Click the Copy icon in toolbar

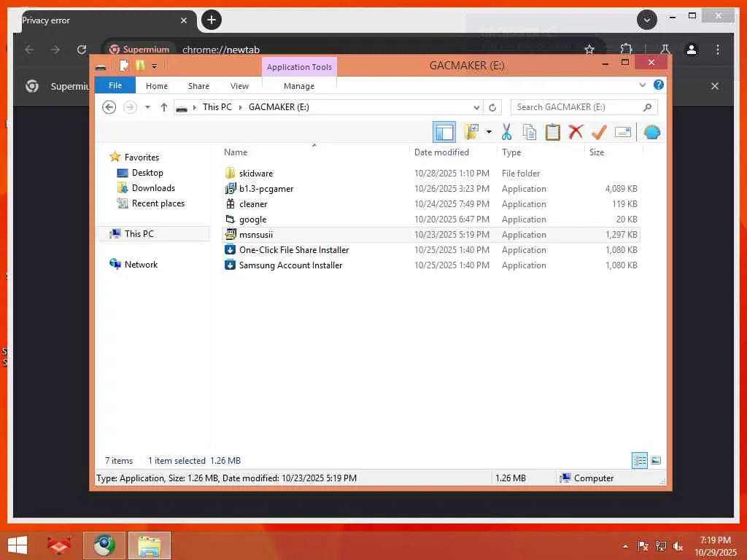pyautogui.click(x=530, y=132)
